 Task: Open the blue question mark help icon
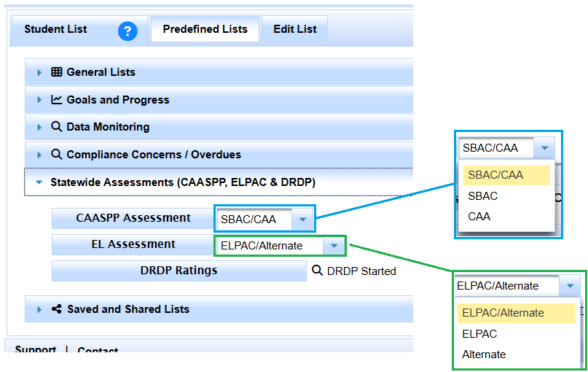128,31
